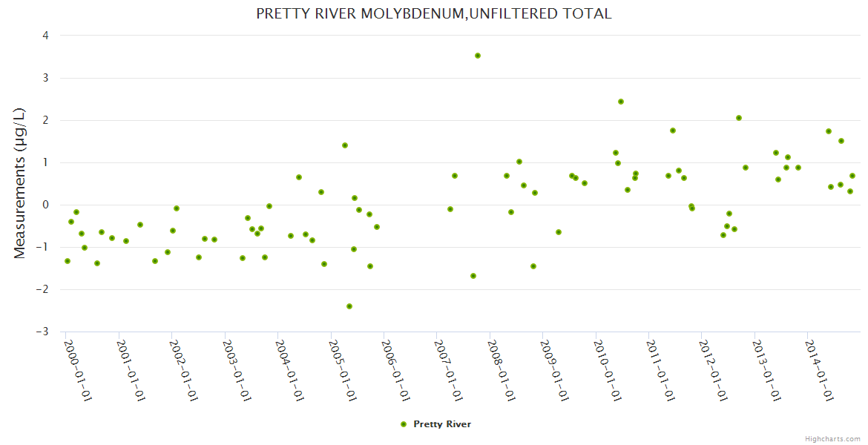This screenshot has height=445, width=868.
Task: Toggle the Pretty River legend series
Action: coord(441,424)
